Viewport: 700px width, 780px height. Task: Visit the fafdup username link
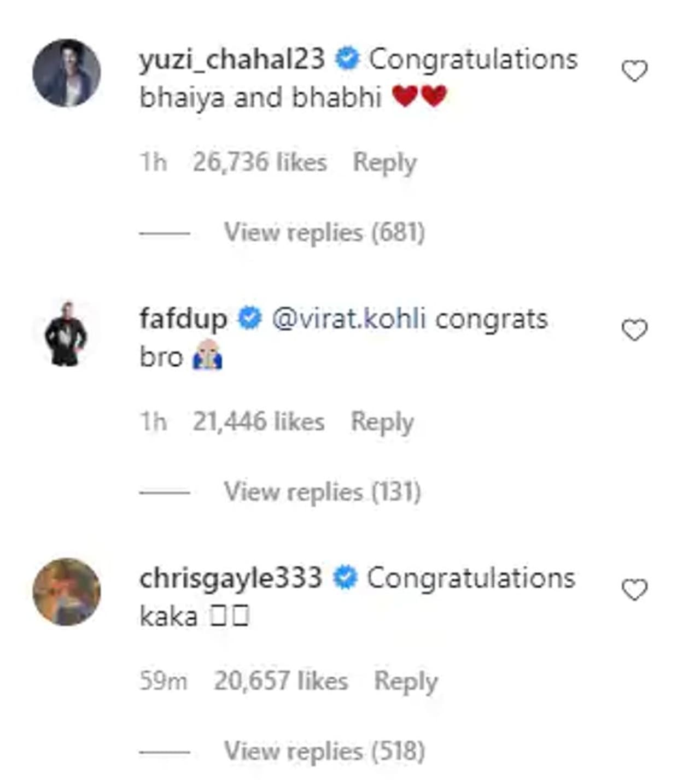click(x=183, y=319)
